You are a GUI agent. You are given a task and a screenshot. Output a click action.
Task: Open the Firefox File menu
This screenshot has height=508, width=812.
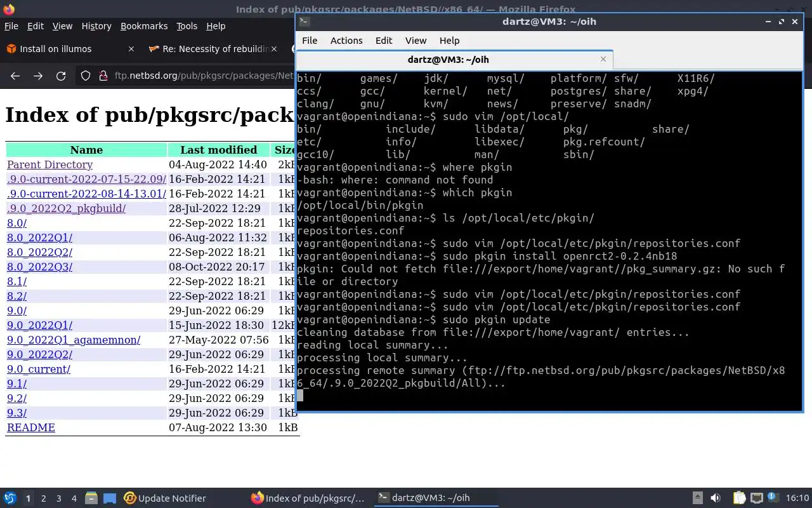coord(11,26)
